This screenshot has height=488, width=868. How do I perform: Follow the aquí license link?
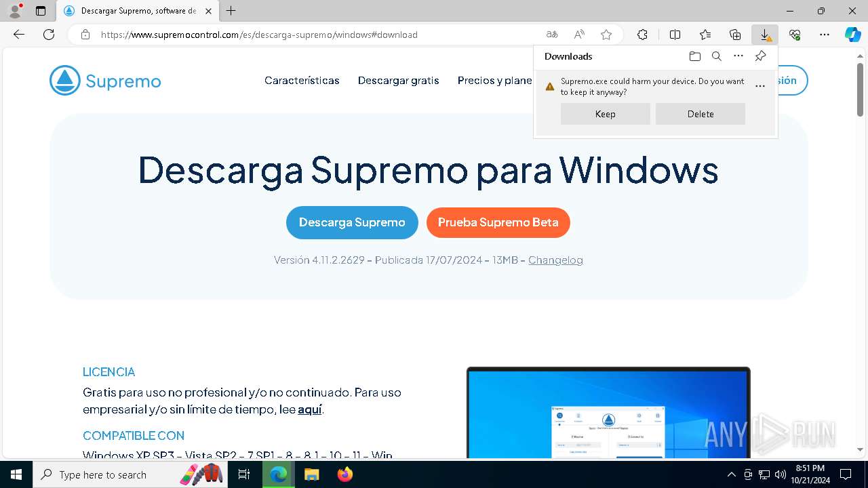coord(310,409)
